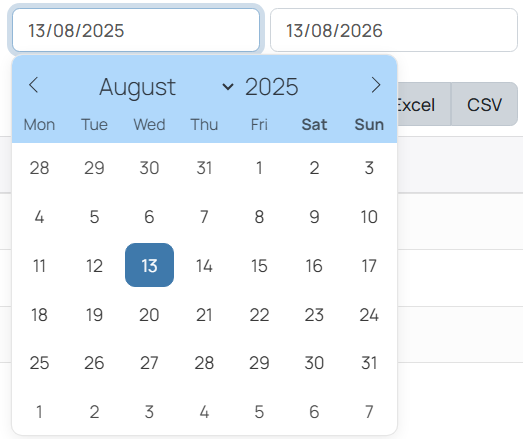Image resolution: width=523 pixels, height=439 pixels.
Task: Open the August month dropdown
Action: 166,87
